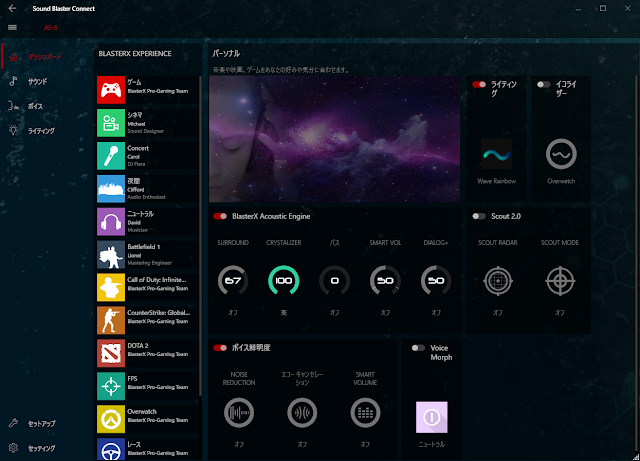Toggle the Voice Clarity switch
Viewport: 640px width, 461px height.
click(220, 348)
